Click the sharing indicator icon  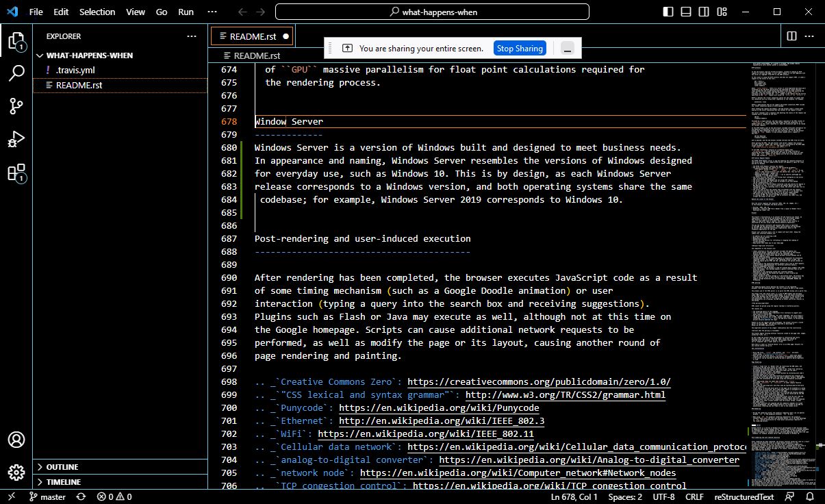347,49
